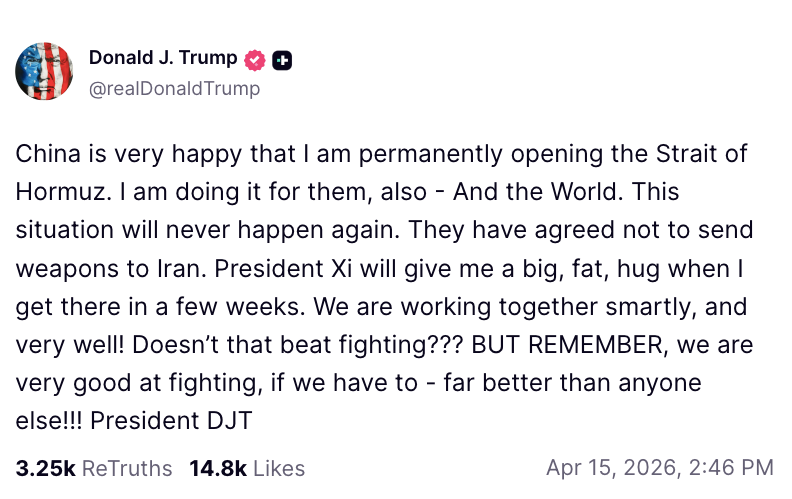Click the black plus badge icon
Screen dimensions: 792x499
coord(282,61)
